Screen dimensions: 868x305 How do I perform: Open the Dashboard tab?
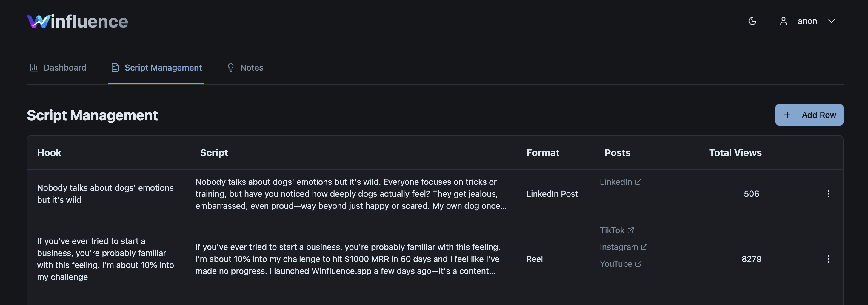click(x=58, y=68)
